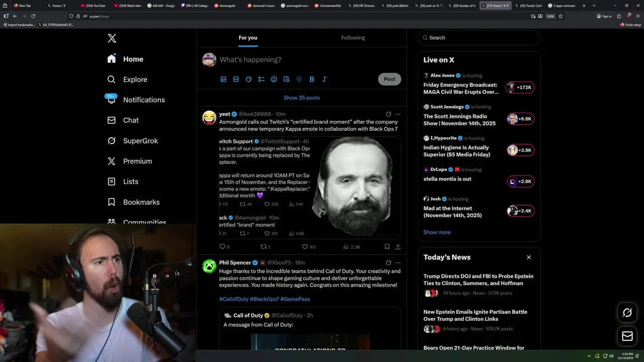The width and height of the screenshot is (644, 362).
Task: Schedule the post with calendar icon
Action: pos(286,79)
